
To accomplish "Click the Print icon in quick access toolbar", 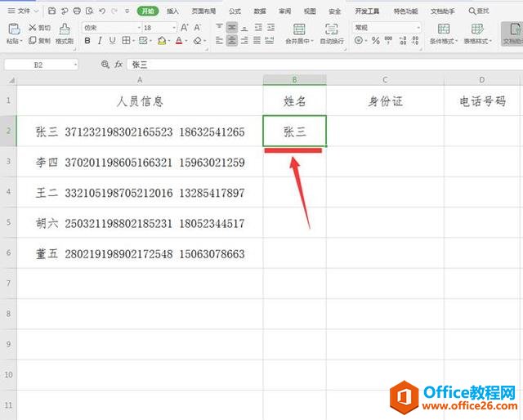I will coord(77,11).
